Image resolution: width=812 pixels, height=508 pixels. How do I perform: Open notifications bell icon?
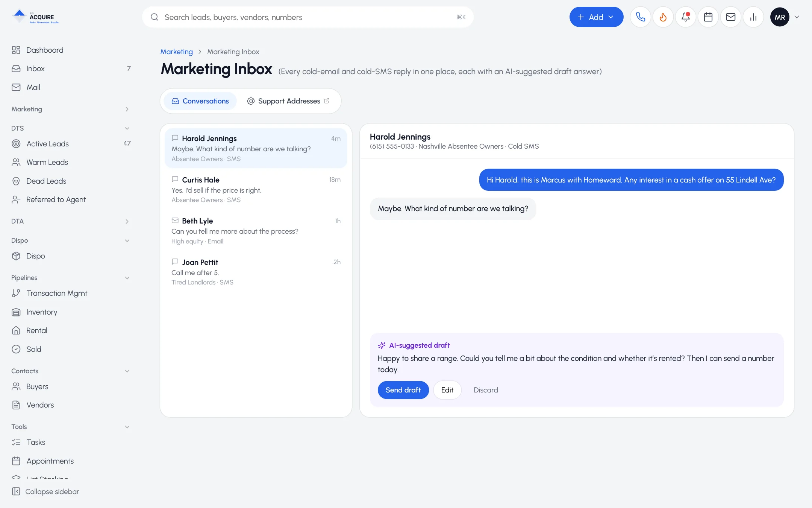pos(685,17)
